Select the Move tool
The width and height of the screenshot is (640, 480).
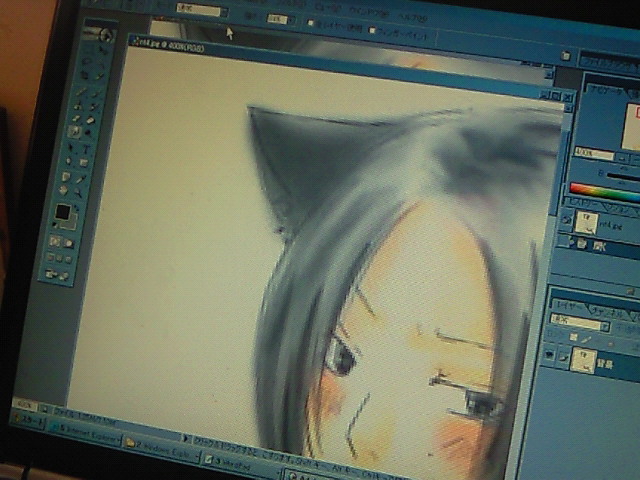[x=103, y=50]
